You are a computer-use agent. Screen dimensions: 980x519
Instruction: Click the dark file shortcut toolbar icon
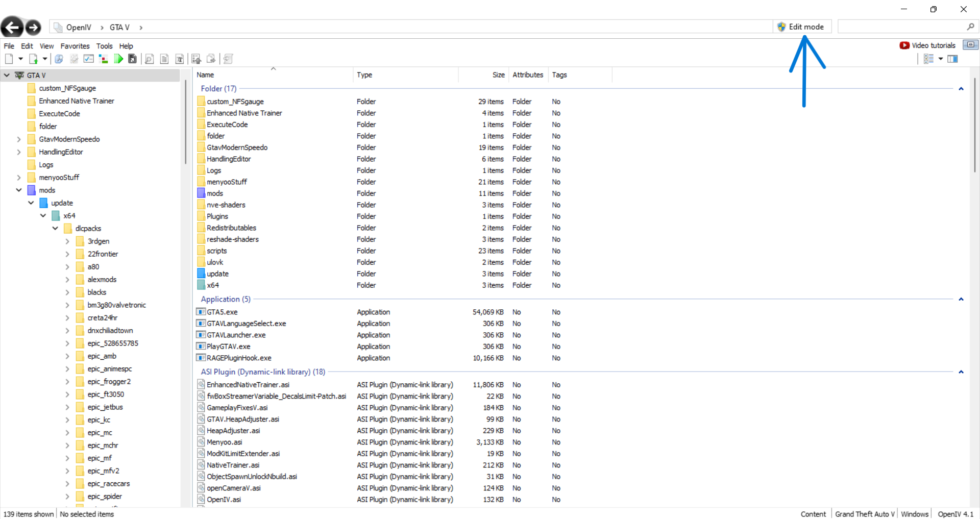133,59
